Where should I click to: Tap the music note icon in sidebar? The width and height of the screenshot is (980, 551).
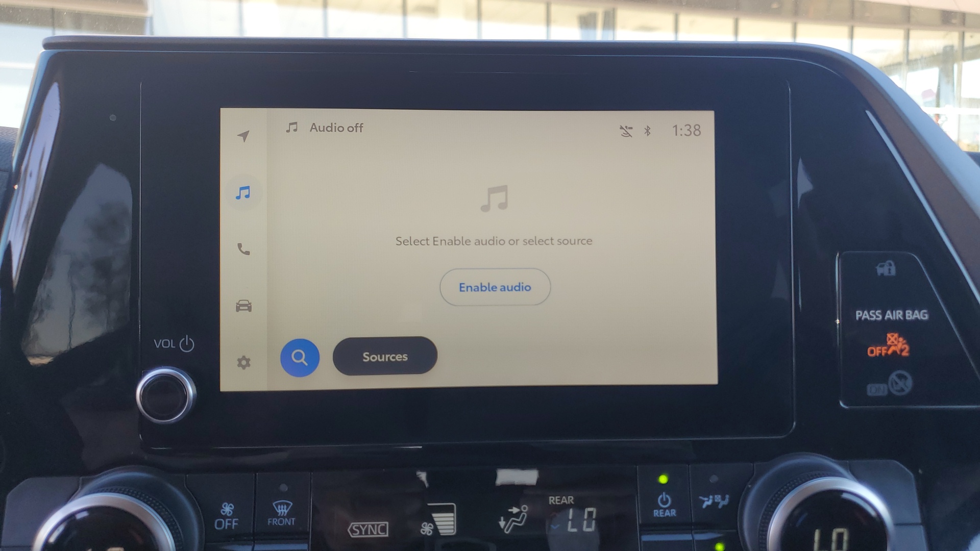point(243,192)
